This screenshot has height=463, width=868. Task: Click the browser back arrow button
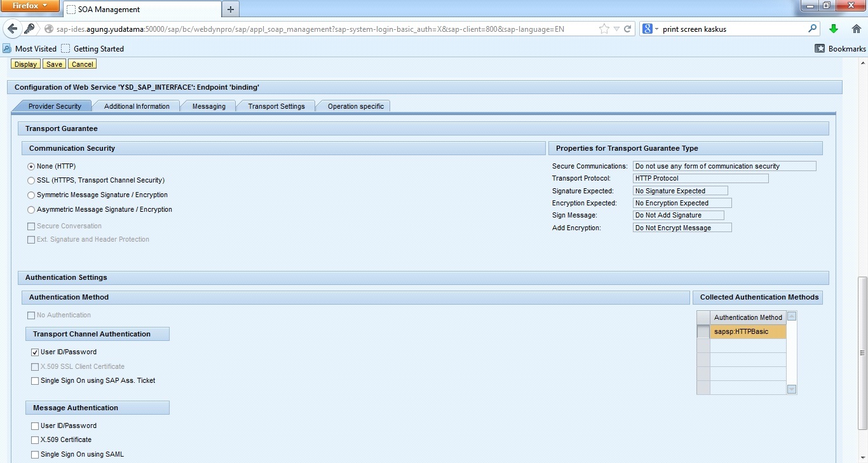[x=13, y=29]
